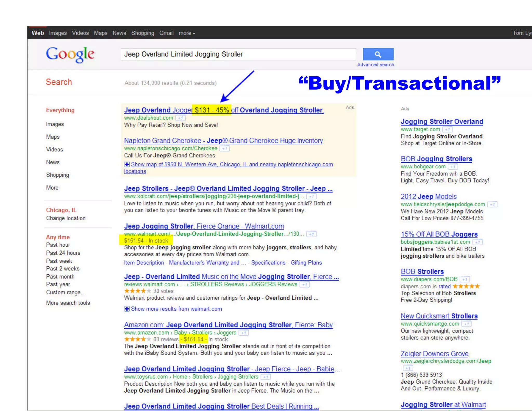Screen dimensions: 532x411
Task: Filter by Videos in left sidebar
Action: click(x=55, y=149)
